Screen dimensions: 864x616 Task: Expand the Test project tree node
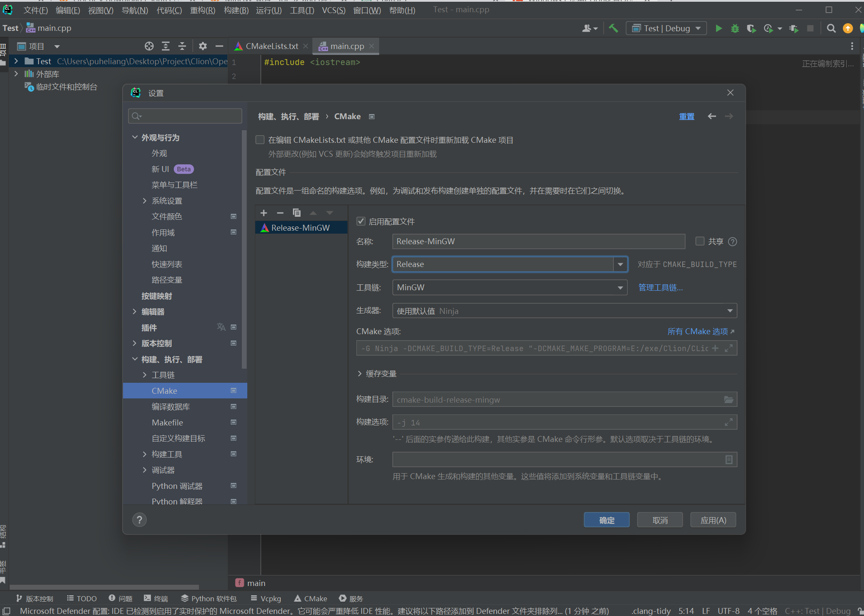point(16,61)
